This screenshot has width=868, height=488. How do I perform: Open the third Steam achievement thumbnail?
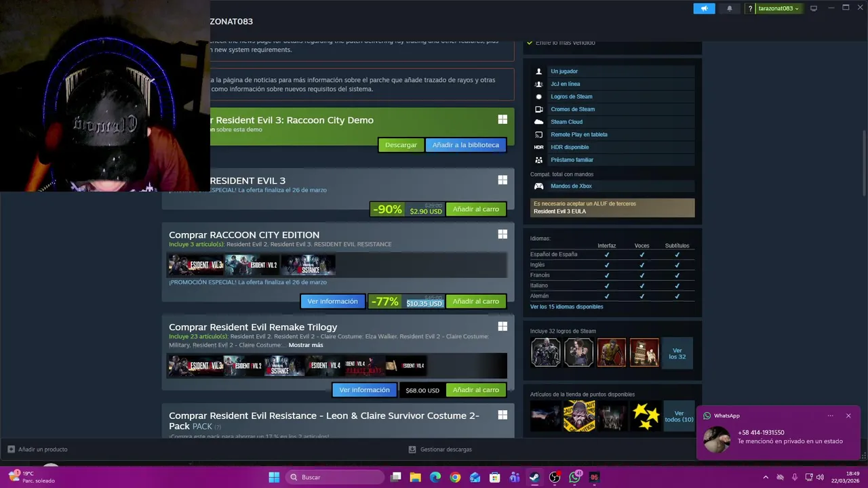tap(611, 352)
